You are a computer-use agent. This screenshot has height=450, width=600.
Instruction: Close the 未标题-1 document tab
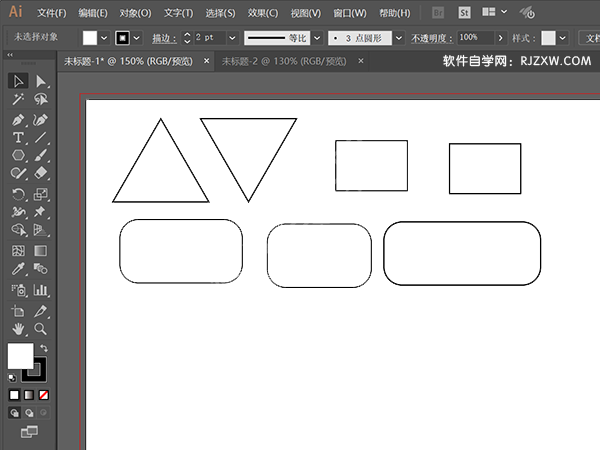coord(206,61)
